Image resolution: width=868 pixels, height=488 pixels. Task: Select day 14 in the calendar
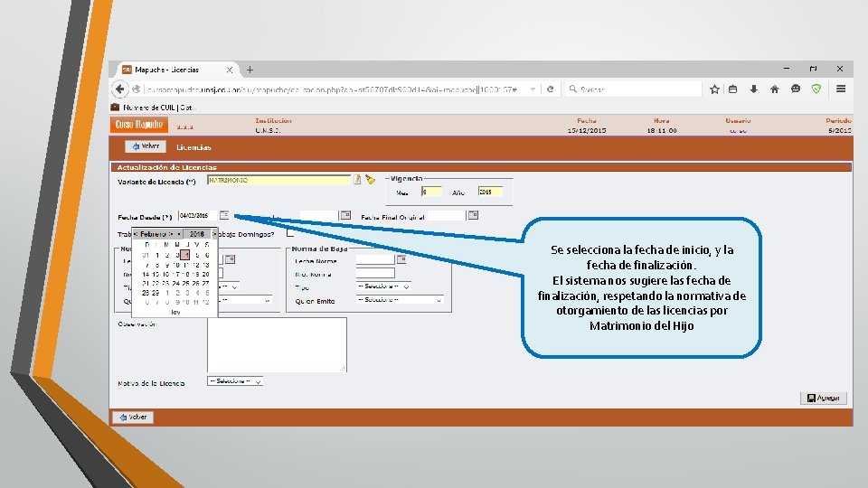[x=146, y=274]
